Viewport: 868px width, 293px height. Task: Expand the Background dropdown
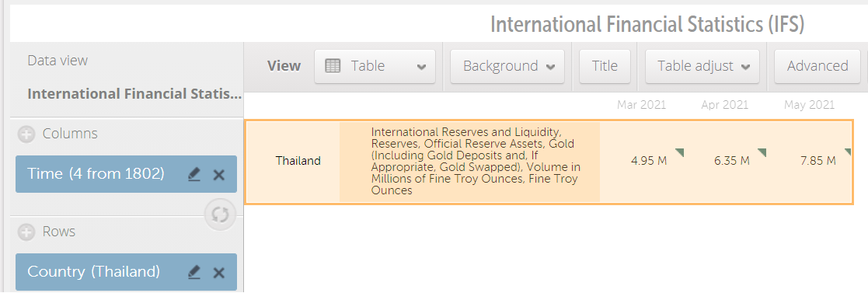pos(507,67)
